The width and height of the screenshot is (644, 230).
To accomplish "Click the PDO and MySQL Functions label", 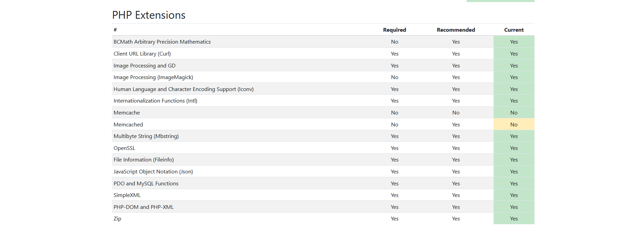I will pyautogui.click(x=146, y=184).
